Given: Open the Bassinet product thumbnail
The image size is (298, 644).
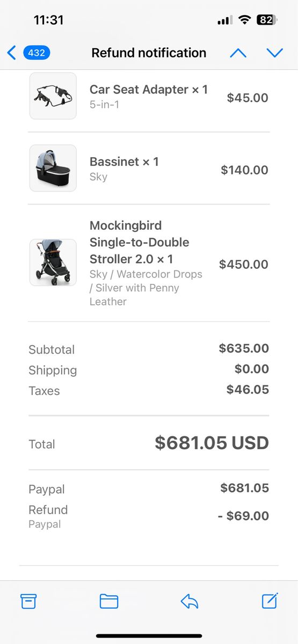Looking at the screenshot, I should [53, 168].
